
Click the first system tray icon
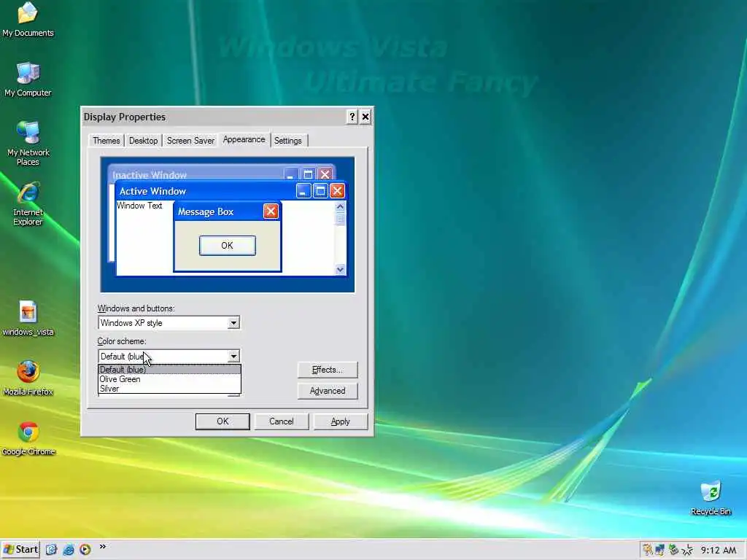click(647, 550)
